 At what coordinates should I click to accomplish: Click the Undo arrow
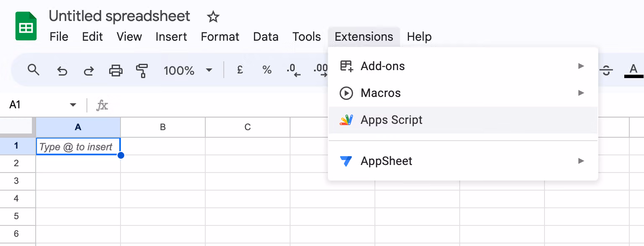pos(62,71)
